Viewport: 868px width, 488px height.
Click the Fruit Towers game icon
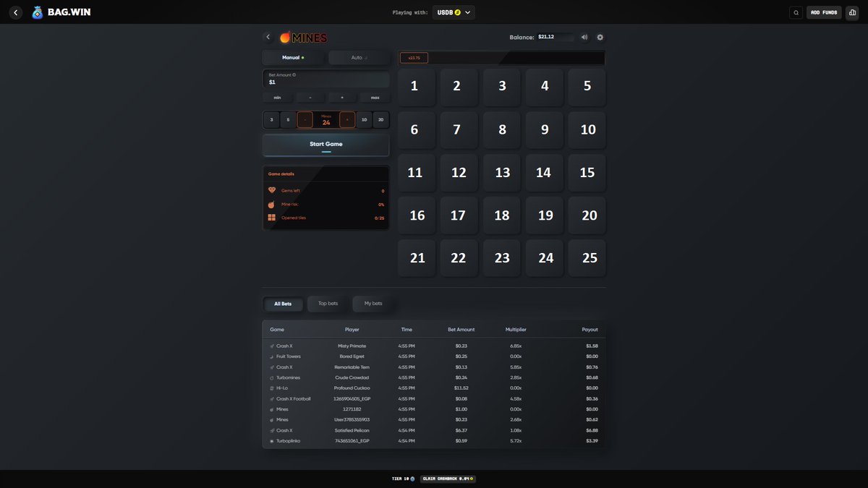coord(272,356)
